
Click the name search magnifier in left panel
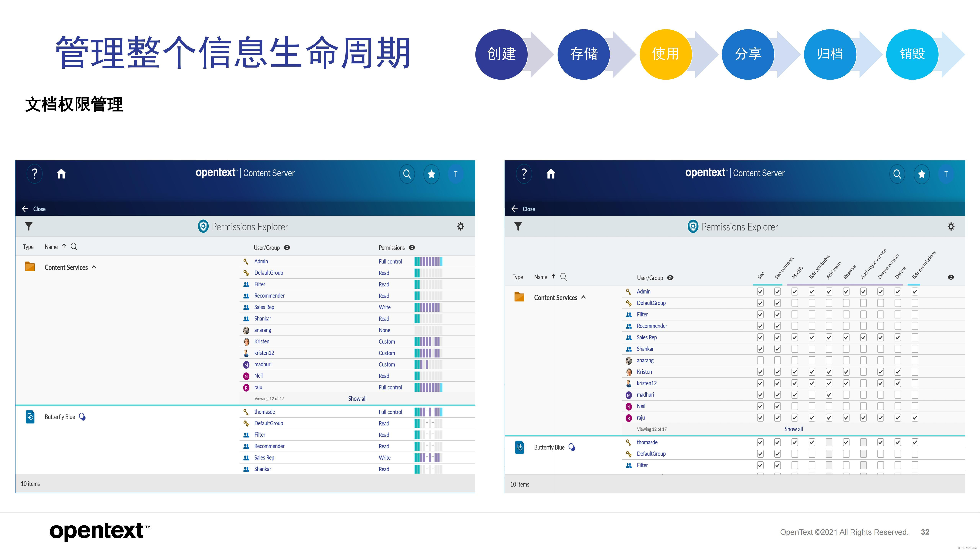tap(74, 247)
